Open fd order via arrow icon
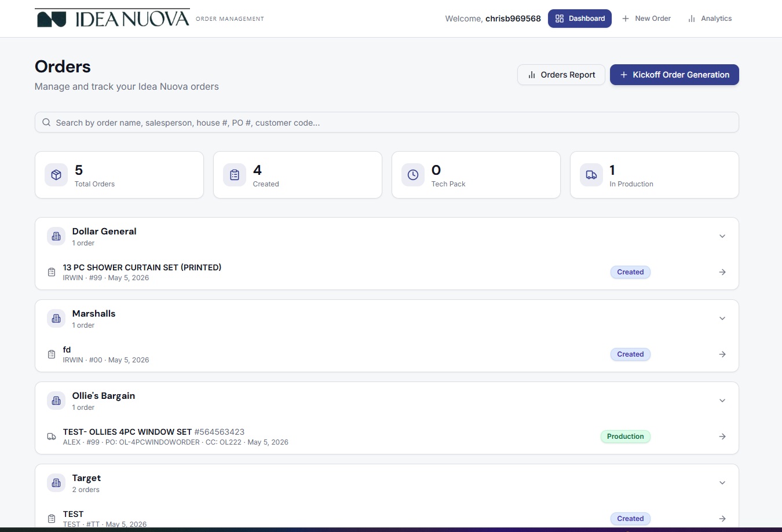Image resolution: width=782 pixels, height=532 pixels. pyautogui.click(x=722, y=354)
